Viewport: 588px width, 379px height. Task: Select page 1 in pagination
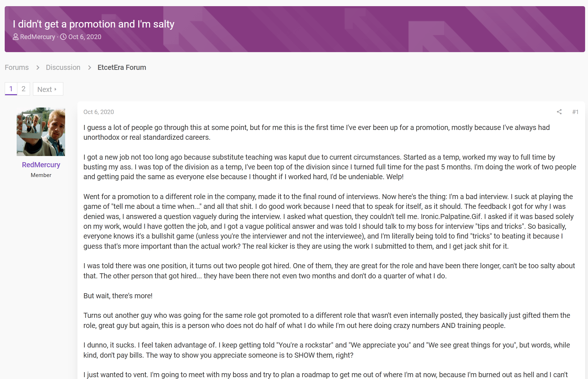(11, 89)
